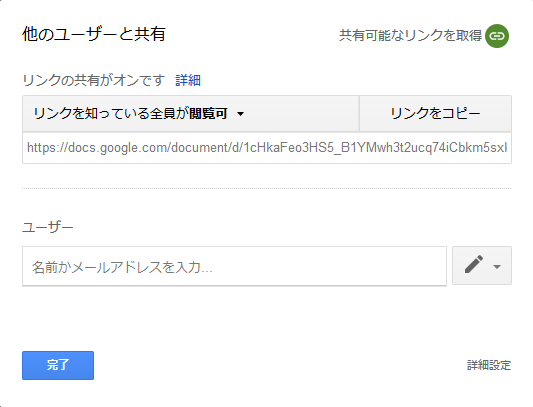533x407 pixels.
Task: Select the docs.google.com share URL field
Action: click(267, 148)
